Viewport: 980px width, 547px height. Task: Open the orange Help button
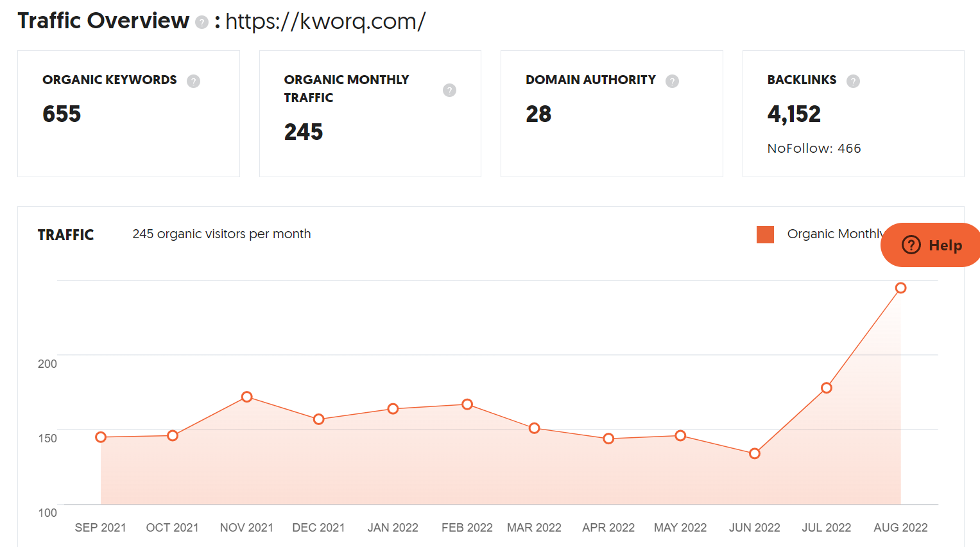click(931, 245)
